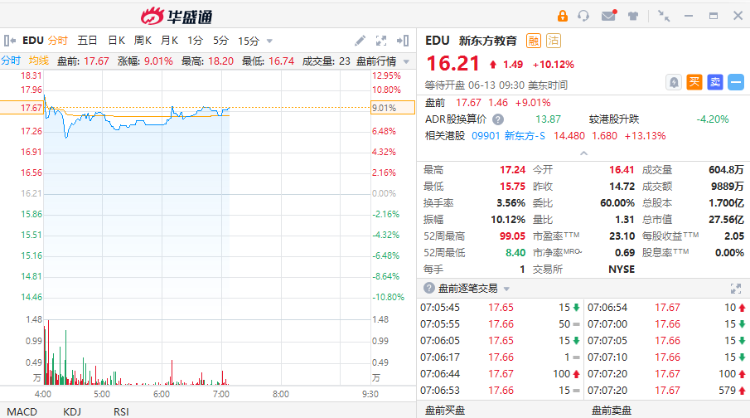
Task: Click the orange lock icon in title bar
Action: tap(562, 16)
